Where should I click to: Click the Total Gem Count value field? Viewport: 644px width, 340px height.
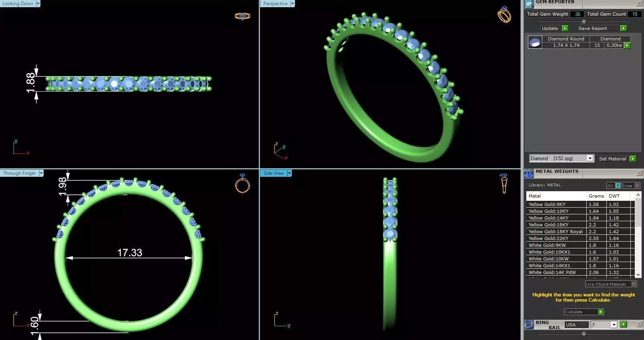pos(635,14)
